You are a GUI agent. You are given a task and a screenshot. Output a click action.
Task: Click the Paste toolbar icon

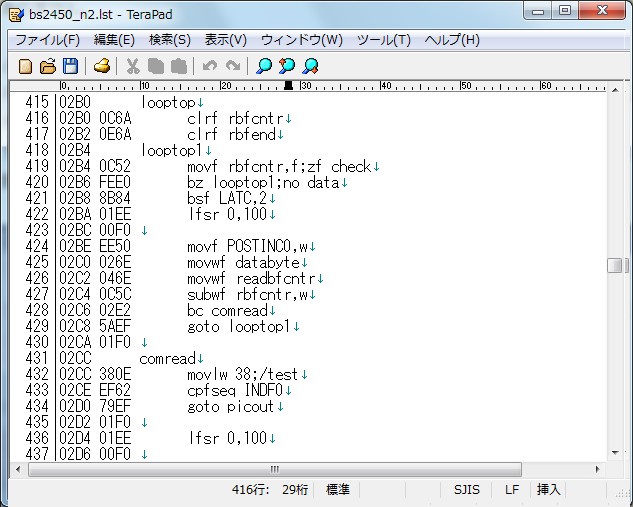tap(179, 67)
